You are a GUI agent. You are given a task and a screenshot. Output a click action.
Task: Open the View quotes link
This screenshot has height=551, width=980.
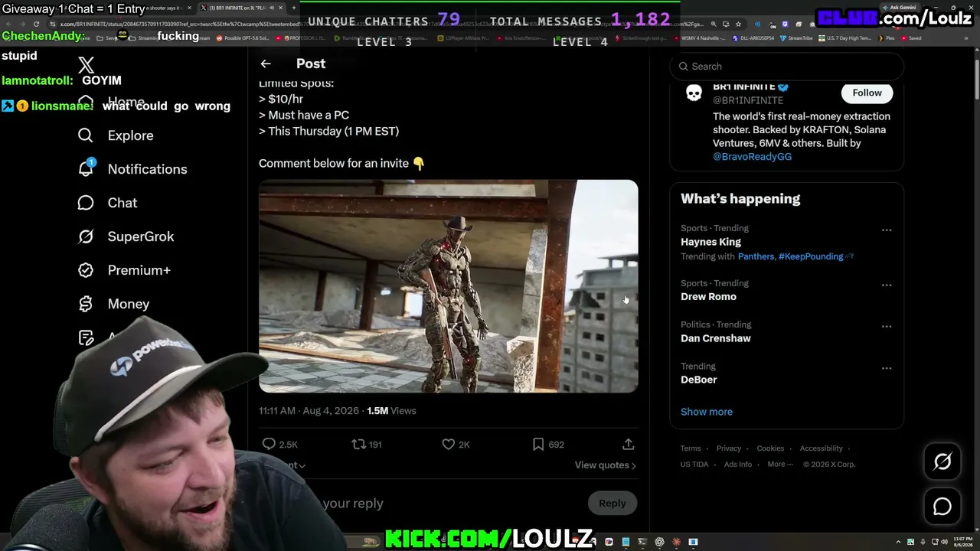point(605,465)
